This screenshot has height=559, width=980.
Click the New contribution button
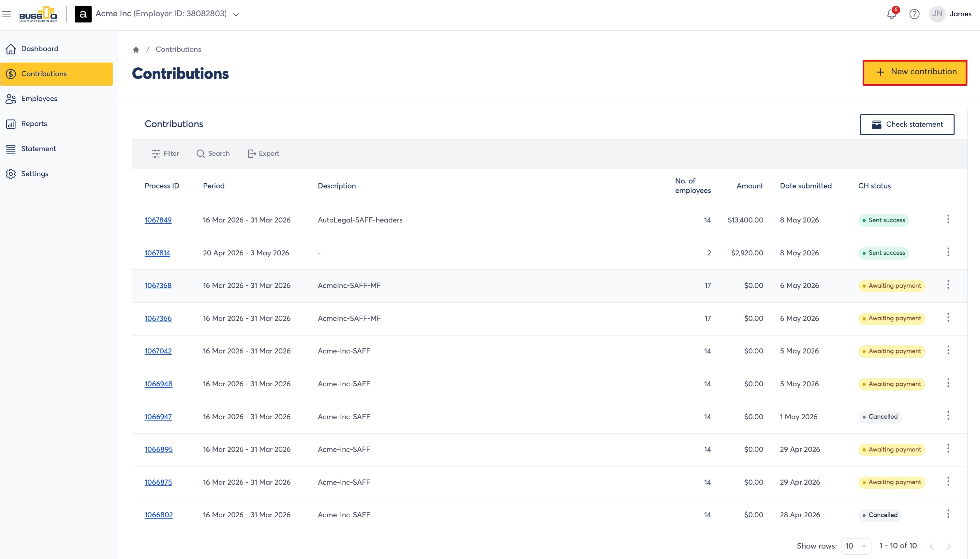(915, 72)
